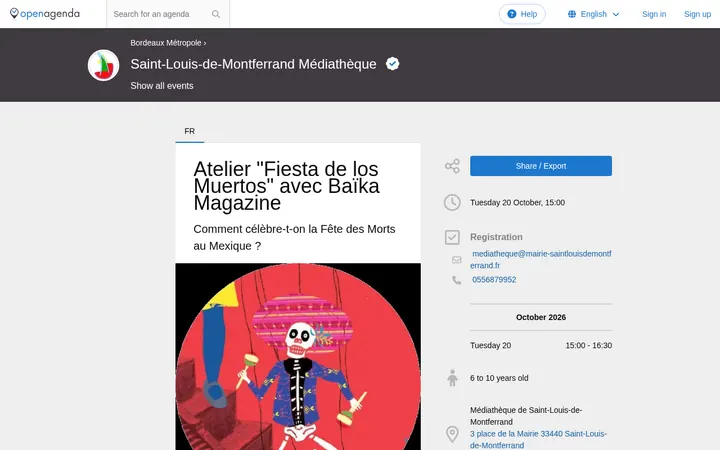
Task: Click the Registration checkbox icon
Action: click(452, 237)
